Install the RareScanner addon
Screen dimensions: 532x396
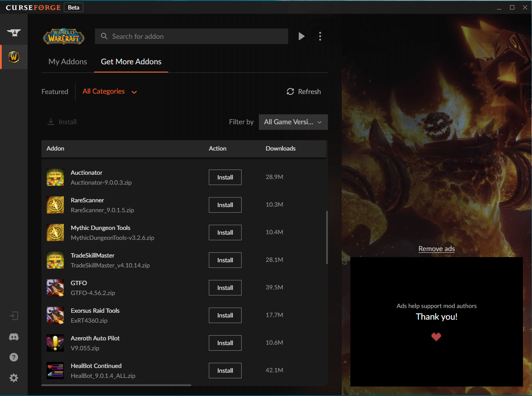pyautogui.click(x=225, y=205)
